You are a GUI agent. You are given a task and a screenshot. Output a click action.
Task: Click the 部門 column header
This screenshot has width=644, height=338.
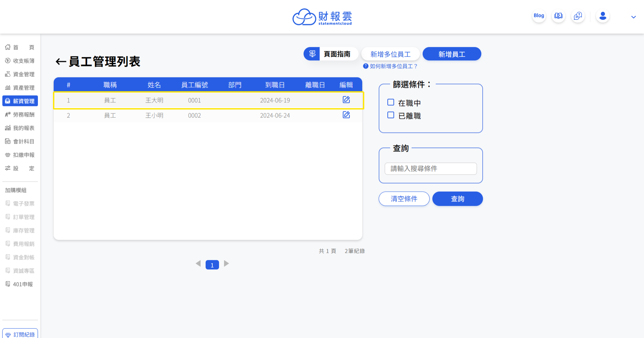(x=235, y=85)
